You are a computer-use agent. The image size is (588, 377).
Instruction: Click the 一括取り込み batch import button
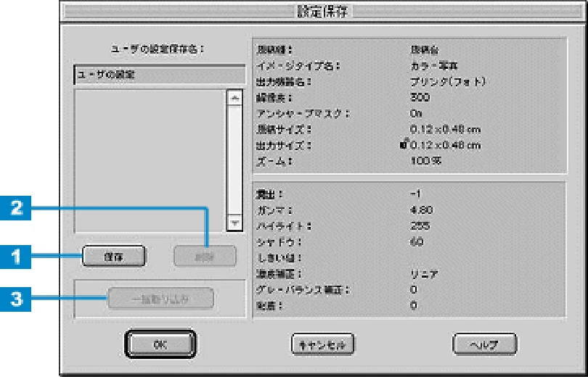tap(161, 299)
